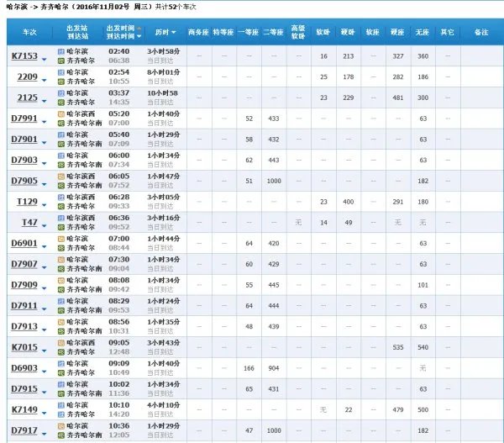Select D7909 no-seat count 101
Viewport: 504px width, 443px height.
click(423, 285)
